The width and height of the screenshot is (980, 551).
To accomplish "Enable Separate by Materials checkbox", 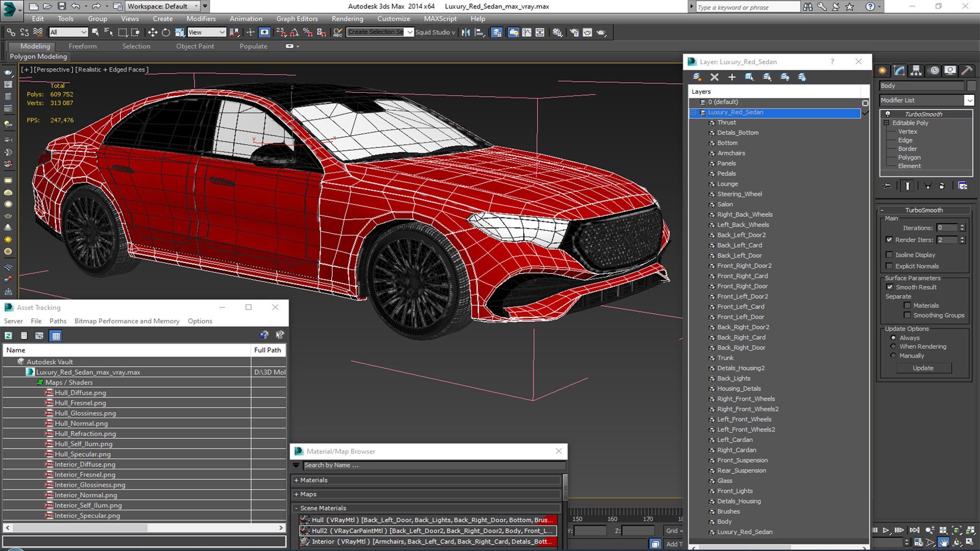I will [907, 306].
